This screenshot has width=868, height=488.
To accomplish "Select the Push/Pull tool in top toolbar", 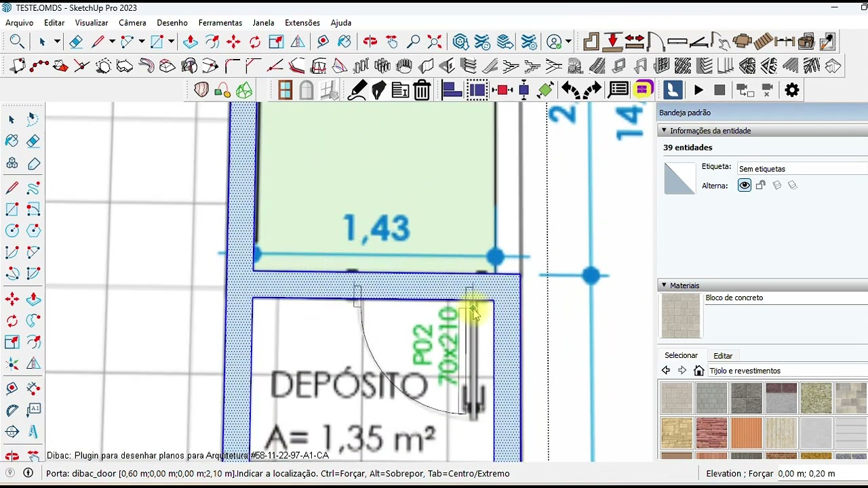I will coord(191,42).
